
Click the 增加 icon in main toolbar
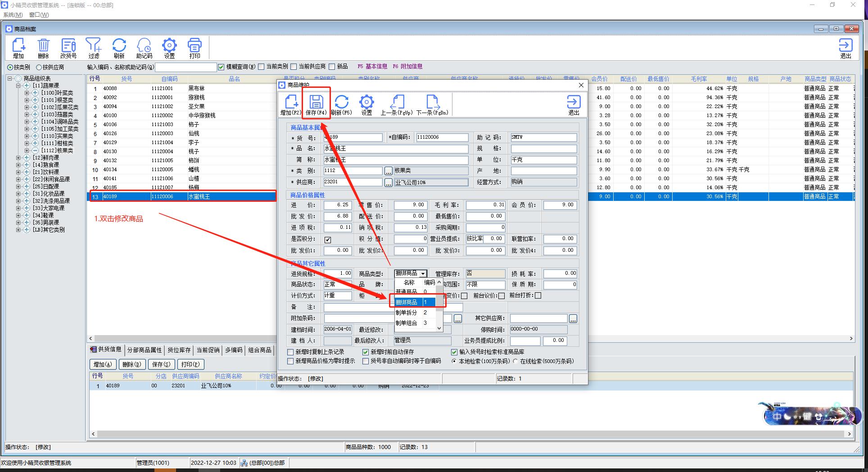point(18,48)
